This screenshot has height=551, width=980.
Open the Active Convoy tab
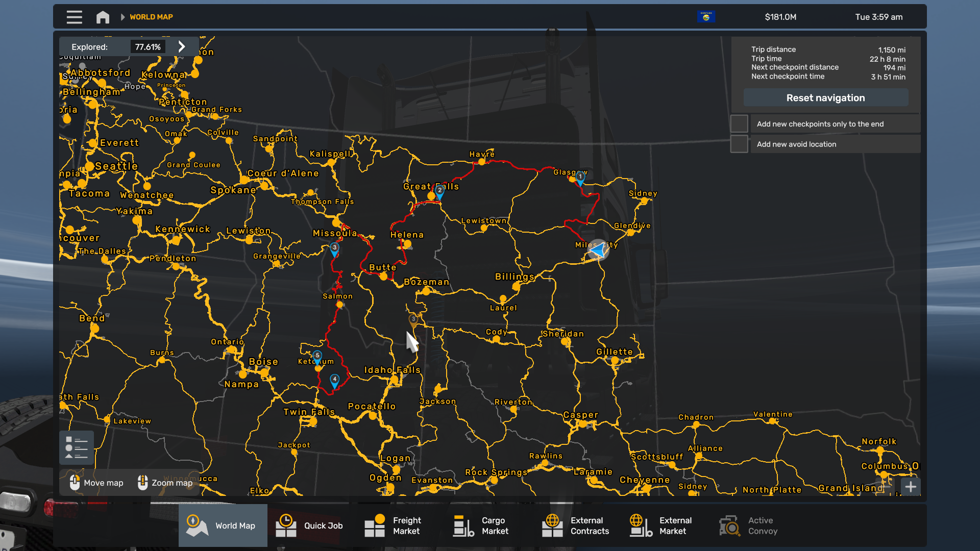click(x=756, y=525)
